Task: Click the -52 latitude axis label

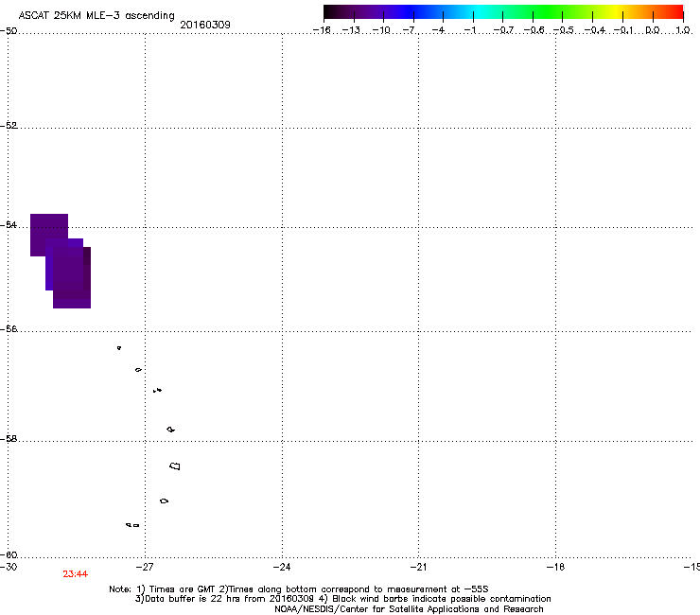Action: point(9,126)
